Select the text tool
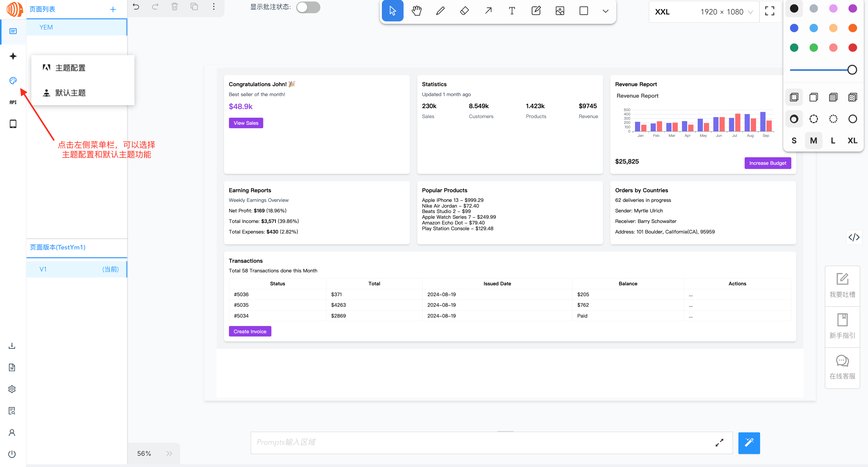The width and height of the screenshot is (868, 467). (512, 11)
